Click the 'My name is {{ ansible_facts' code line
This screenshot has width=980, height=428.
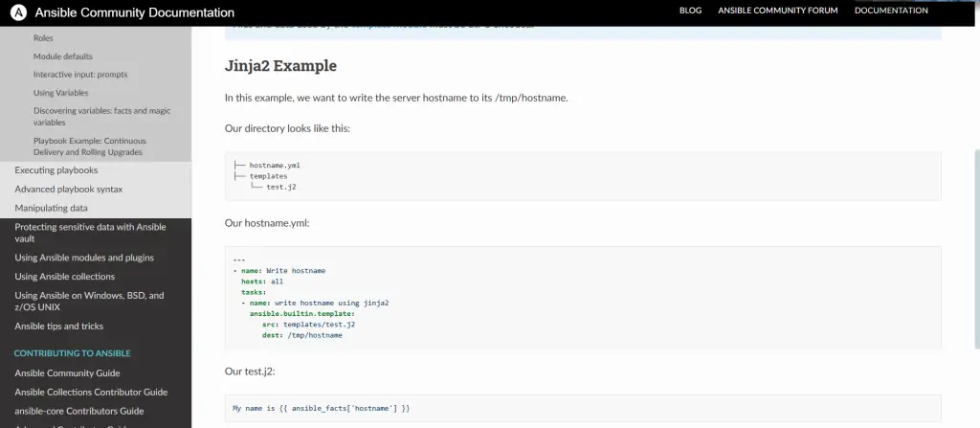322,409
